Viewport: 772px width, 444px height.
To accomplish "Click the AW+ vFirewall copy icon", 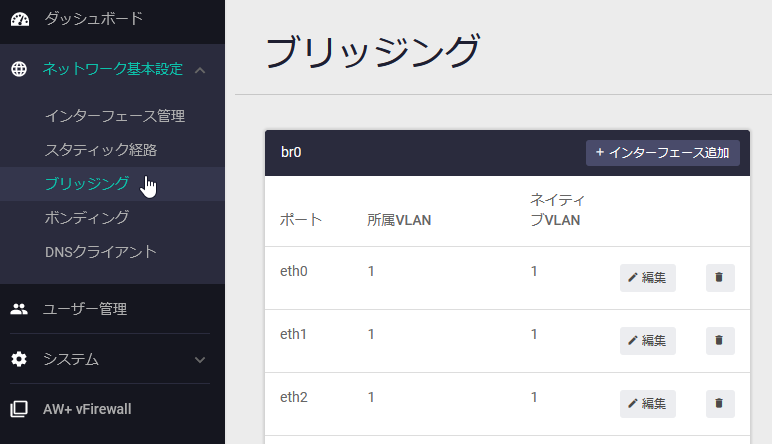I will tap(19, 409).
